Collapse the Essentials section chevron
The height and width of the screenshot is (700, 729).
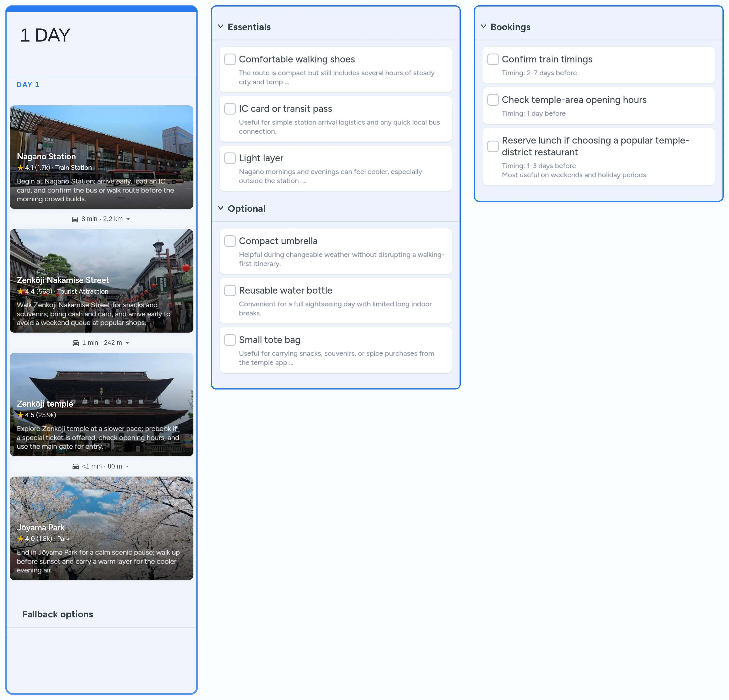[221, 26]
